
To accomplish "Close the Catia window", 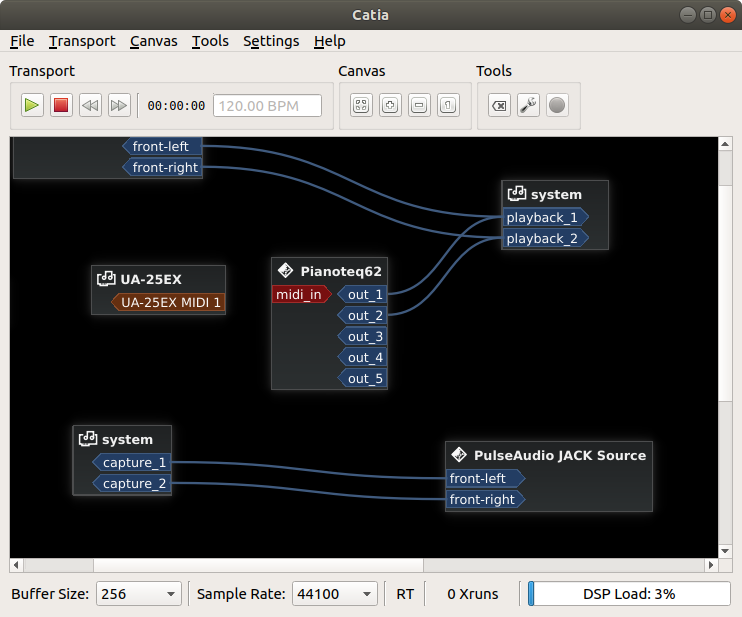I will pos(727,15).
